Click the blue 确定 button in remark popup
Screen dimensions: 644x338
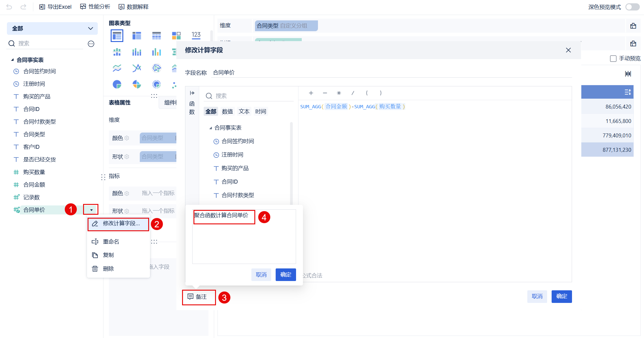point(286,275)
